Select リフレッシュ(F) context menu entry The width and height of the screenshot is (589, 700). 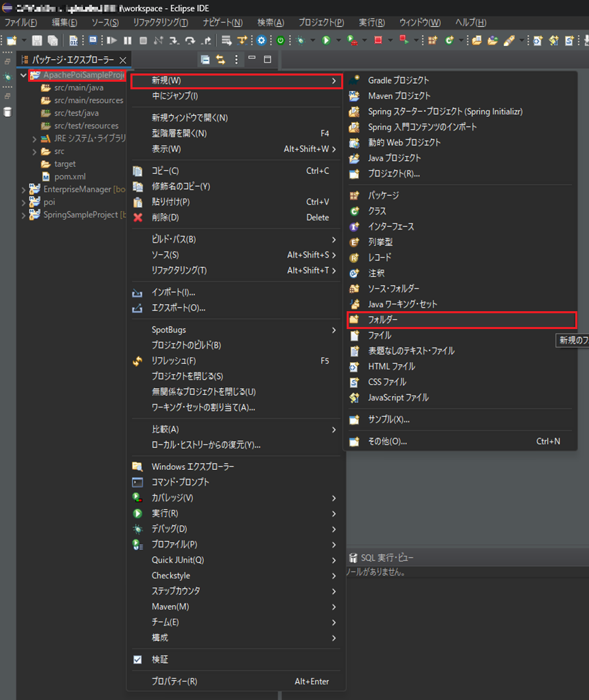(x=236, y=361)
